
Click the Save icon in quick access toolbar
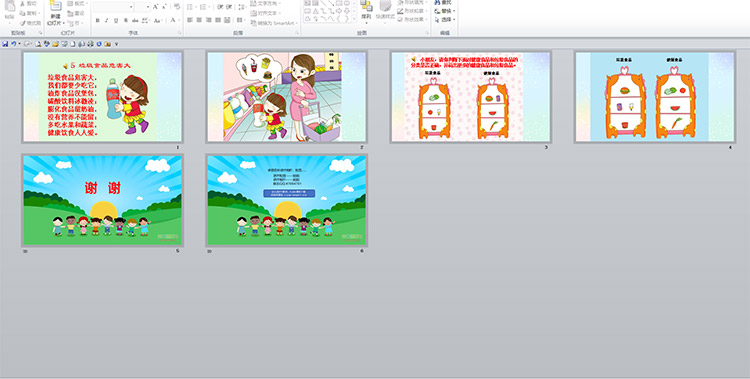pyautogui.click(x=5, y=44)
